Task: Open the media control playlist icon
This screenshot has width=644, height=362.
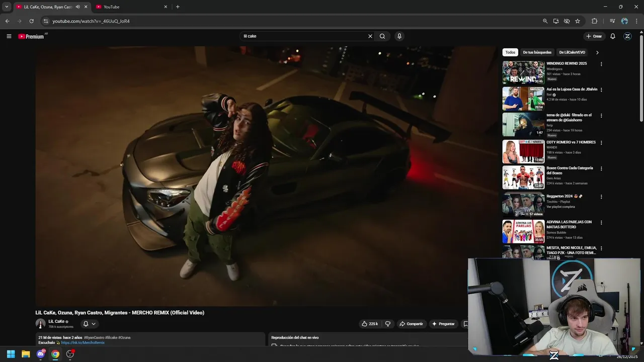Action: pyautogui.click(x=612, y=21)
